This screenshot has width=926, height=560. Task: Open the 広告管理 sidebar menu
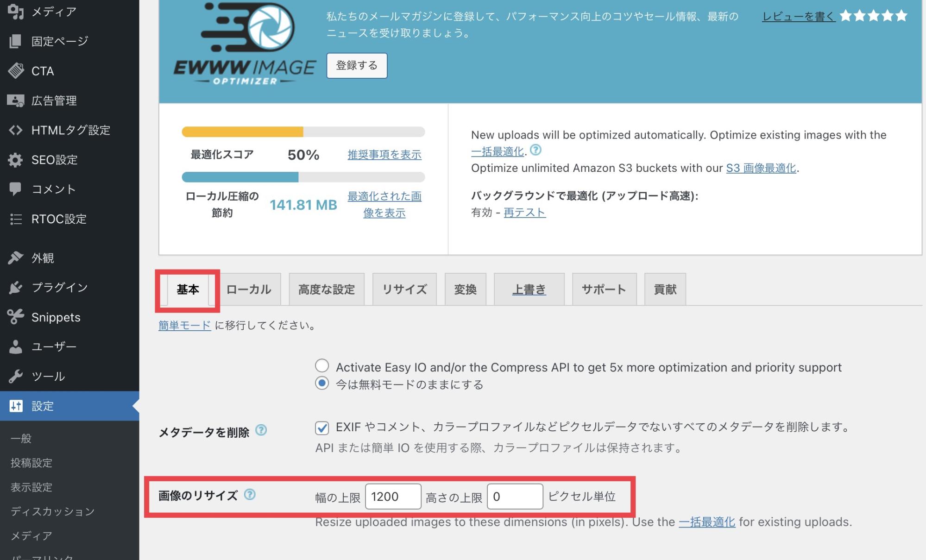pos(69,101)
